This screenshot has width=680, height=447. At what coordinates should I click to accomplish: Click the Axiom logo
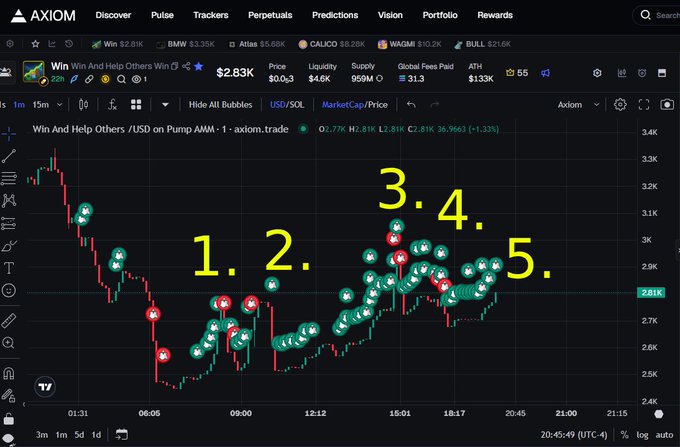tap(43, 16)
